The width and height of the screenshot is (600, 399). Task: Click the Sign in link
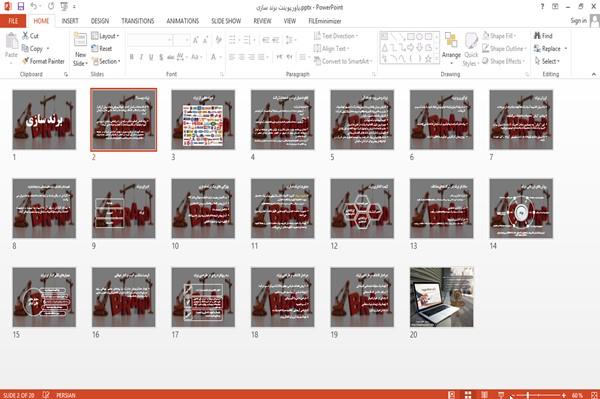[578, 21]
